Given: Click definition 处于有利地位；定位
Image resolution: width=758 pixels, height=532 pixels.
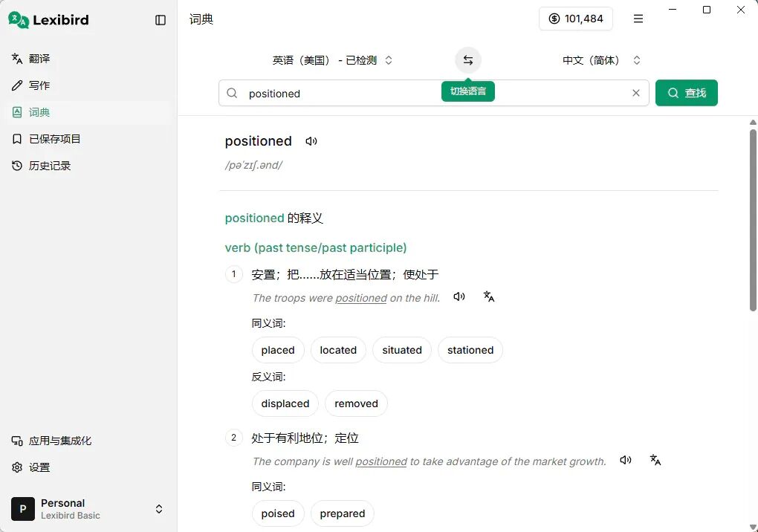Looking at the screenshot, I should pos(305,438).
